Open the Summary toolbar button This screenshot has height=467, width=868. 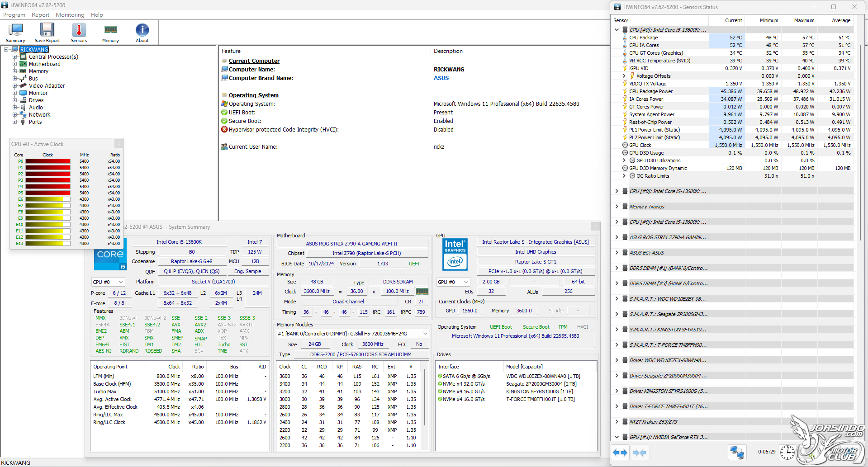15,33
